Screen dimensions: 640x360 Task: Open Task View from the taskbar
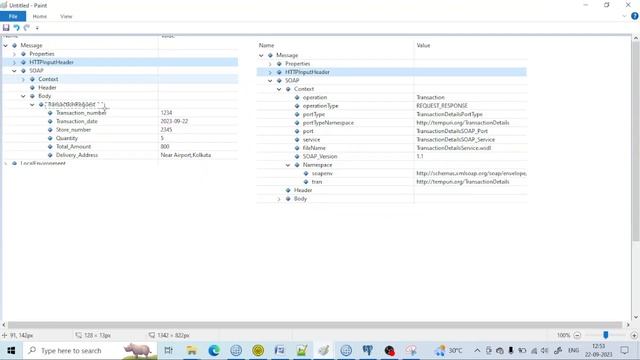168,350
